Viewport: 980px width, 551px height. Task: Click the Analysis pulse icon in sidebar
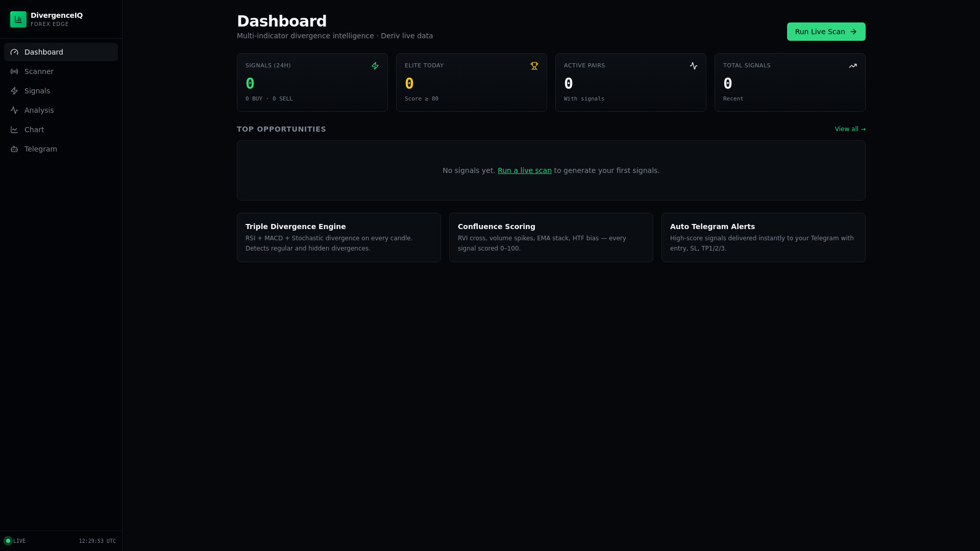pos(14,110)
